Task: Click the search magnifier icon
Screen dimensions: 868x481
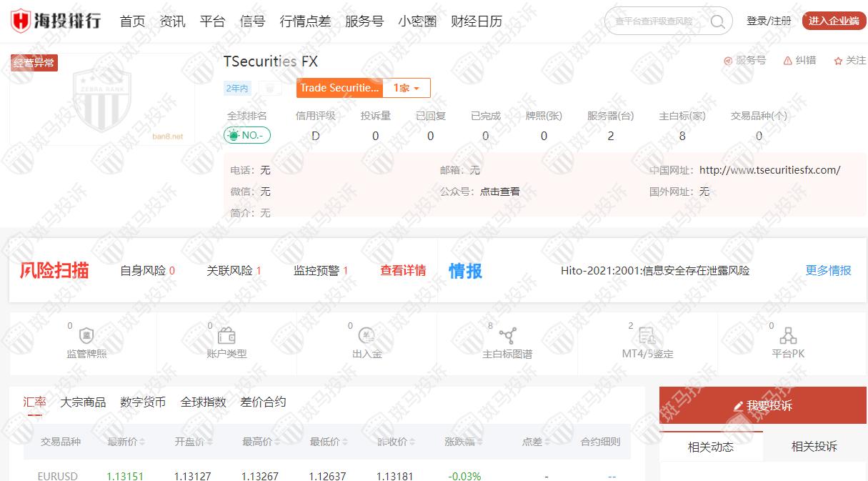Action: click(718, 21)
